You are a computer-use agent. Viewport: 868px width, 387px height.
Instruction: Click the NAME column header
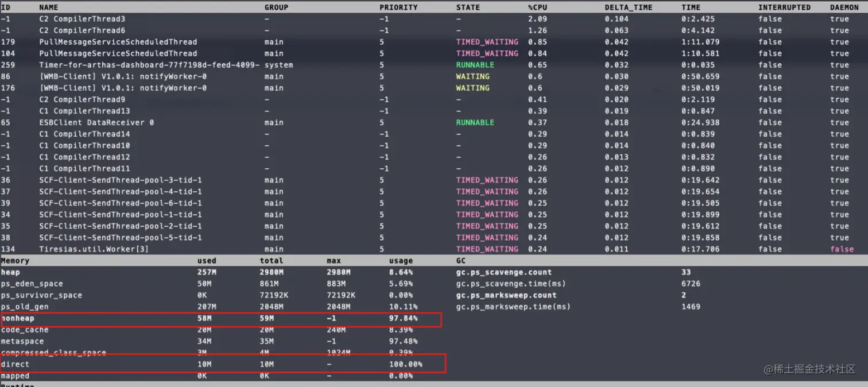coord(49,7)
